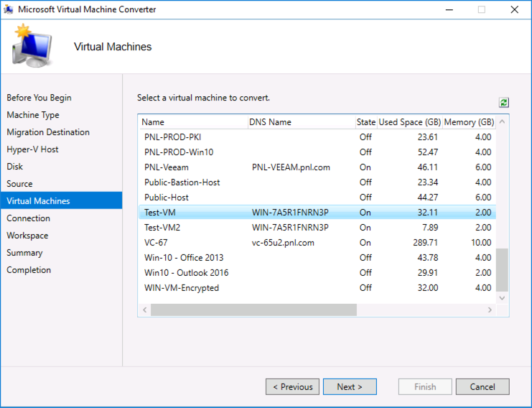Select the PNL-Veeam virtual machine row
Screen dimensions: 532x408
[317, 167]
